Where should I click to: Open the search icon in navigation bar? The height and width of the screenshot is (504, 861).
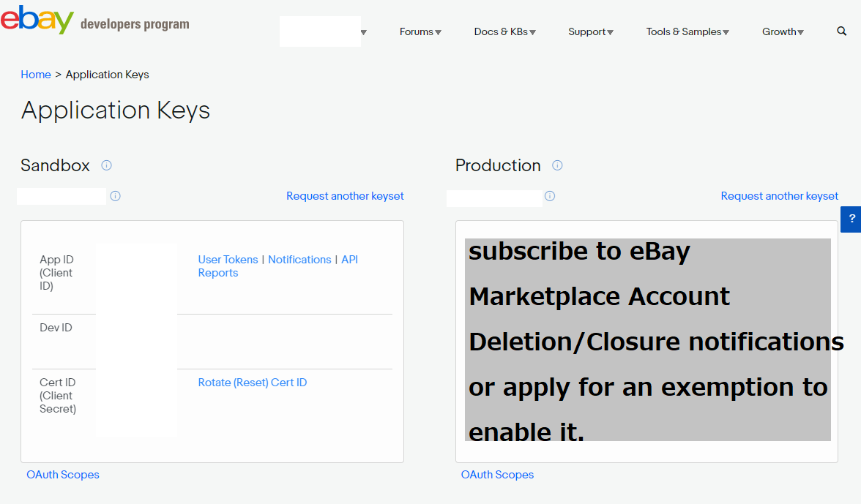[x=840, y=32]
